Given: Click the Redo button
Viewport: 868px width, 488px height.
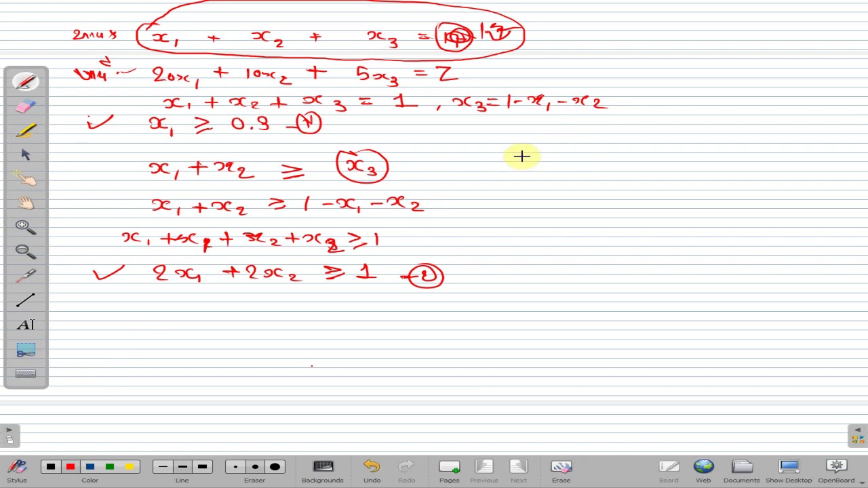Looking at the screenshot, I should 406,471.
